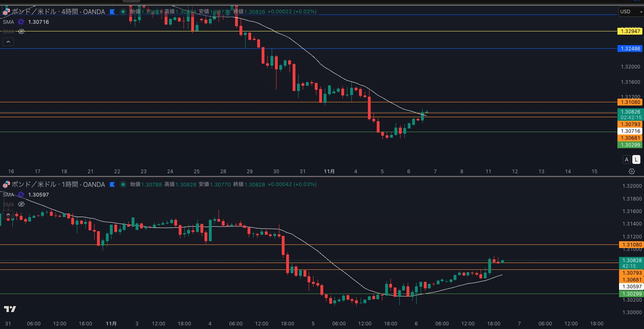Toggle the auto scale A button
This screenshot has width=644, height=329.
click(627, 159)
